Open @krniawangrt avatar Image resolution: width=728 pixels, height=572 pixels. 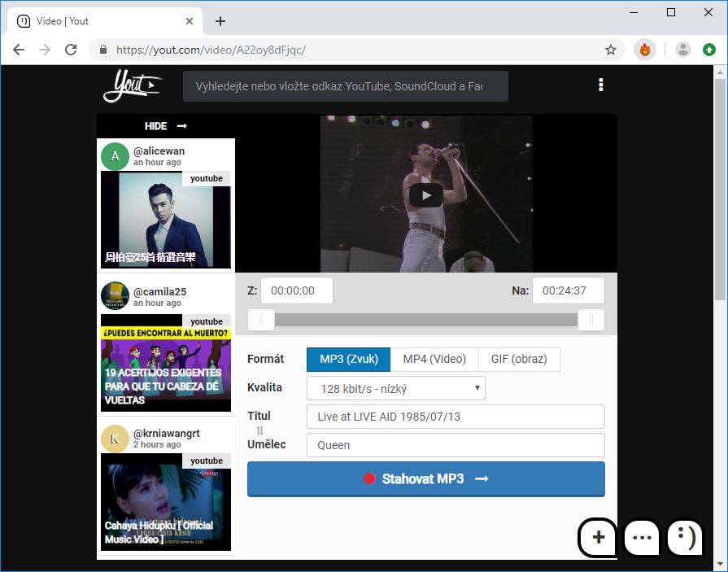click(115, 439)
